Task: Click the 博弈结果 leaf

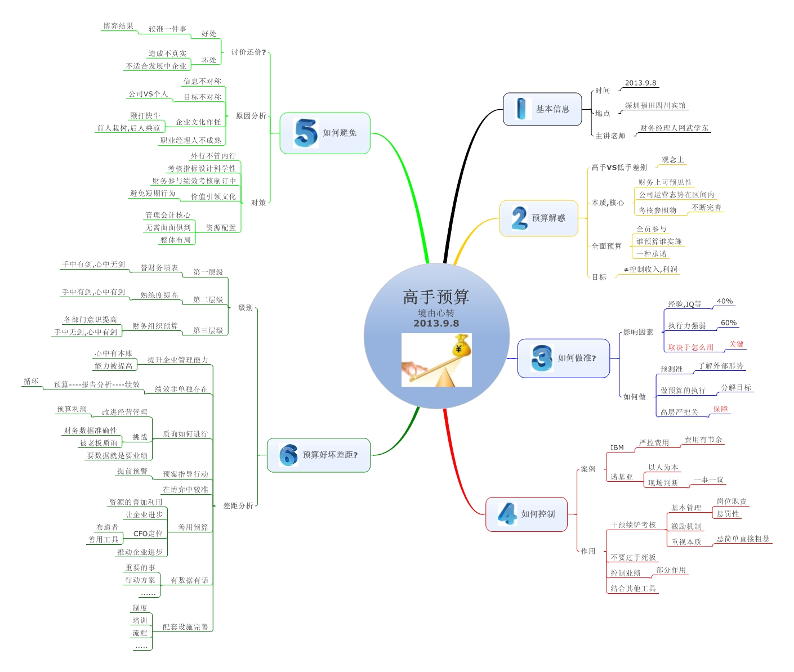Action: [x=118, y=26]
